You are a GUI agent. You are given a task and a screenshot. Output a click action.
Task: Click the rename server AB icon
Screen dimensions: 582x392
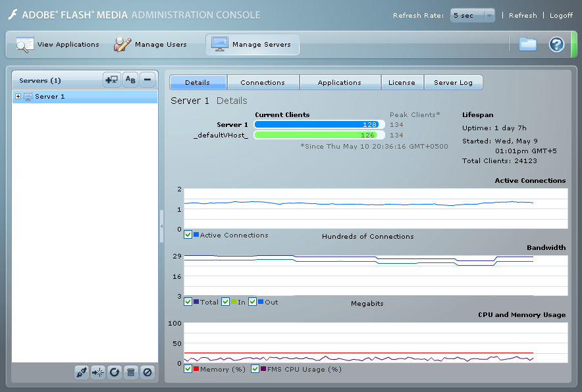tap(130, 80)
